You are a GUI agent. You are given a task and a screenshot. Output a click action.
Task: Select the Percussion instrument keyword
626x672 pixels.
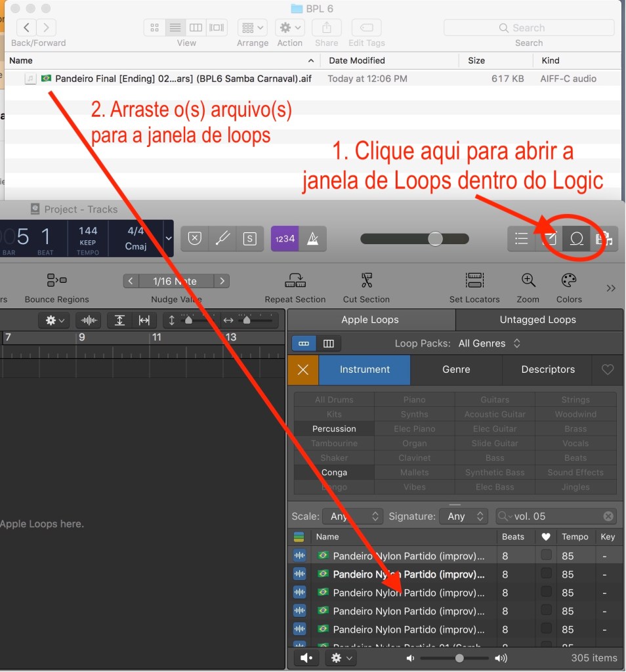[334, 429]
